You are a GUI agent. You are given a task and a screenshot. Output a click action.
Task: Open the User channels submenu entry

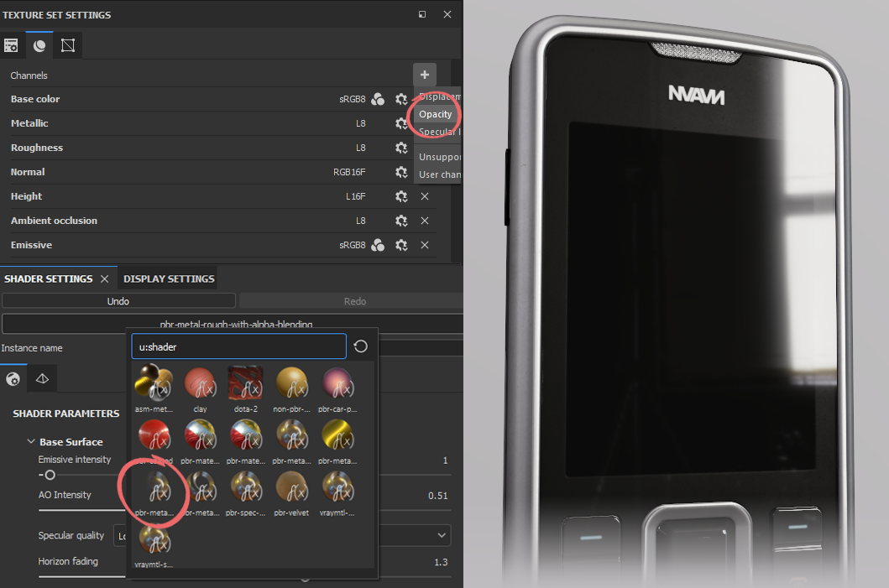pos(437,174)
